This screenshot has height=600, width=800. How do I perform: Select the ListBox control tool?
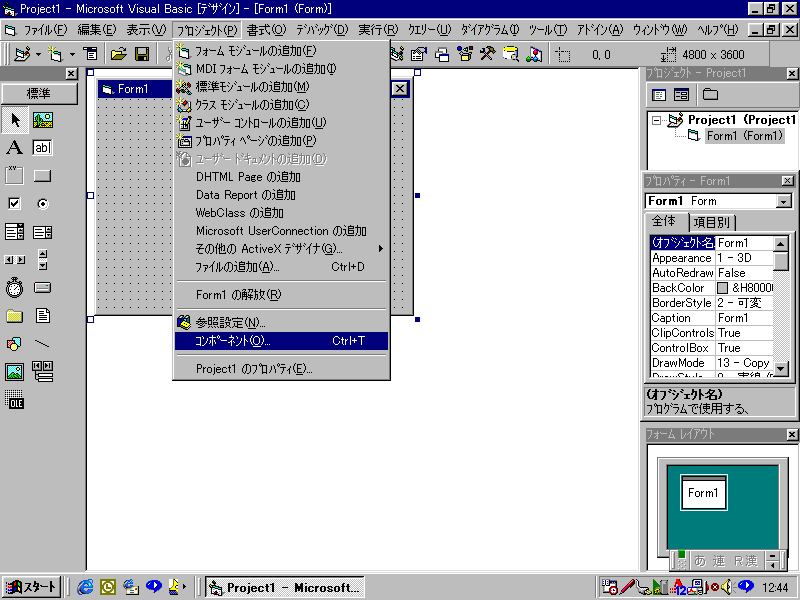[43, 232]
